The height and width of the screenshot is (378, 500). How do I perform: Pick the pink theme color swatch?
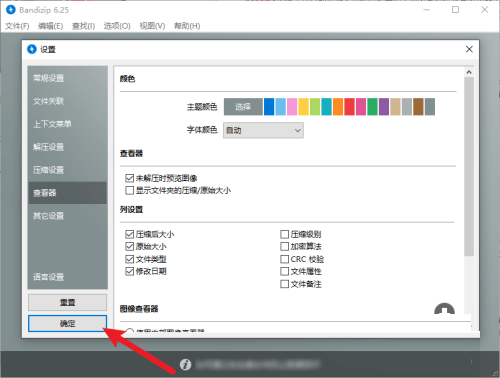click(x=292, y=107)
